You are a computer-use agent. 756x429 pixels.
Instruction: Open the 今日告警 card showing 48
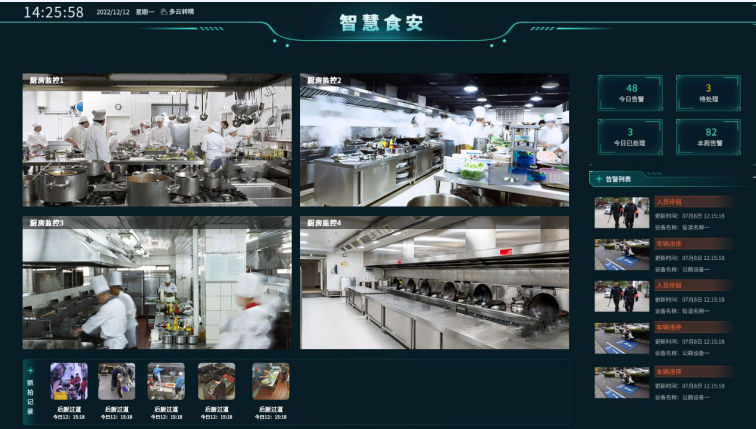(x=631, y=93)
